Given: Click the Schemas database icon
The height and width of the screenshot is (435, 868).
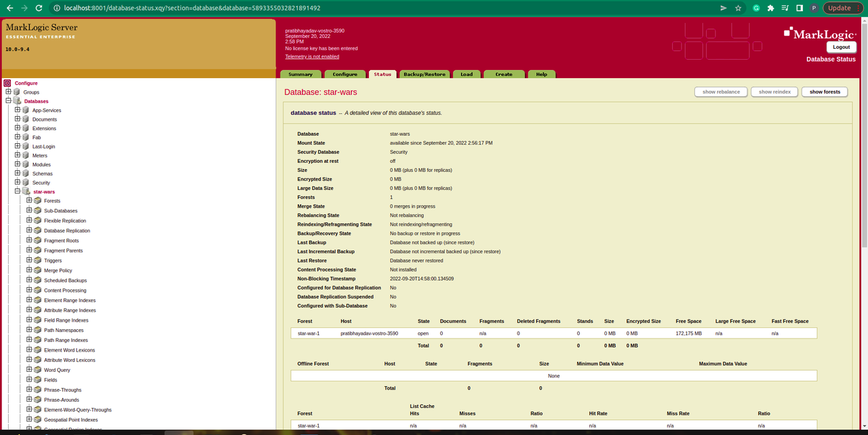Looking at the screenshot, I should pyautogui.click(x=26, y=173).
